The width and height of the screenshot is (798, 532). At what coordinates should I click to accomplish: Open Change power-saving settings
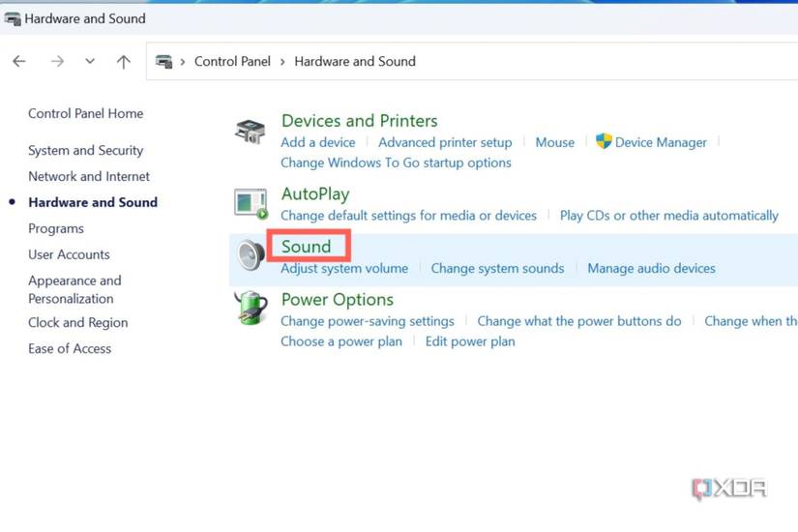[x=368, y=321]
